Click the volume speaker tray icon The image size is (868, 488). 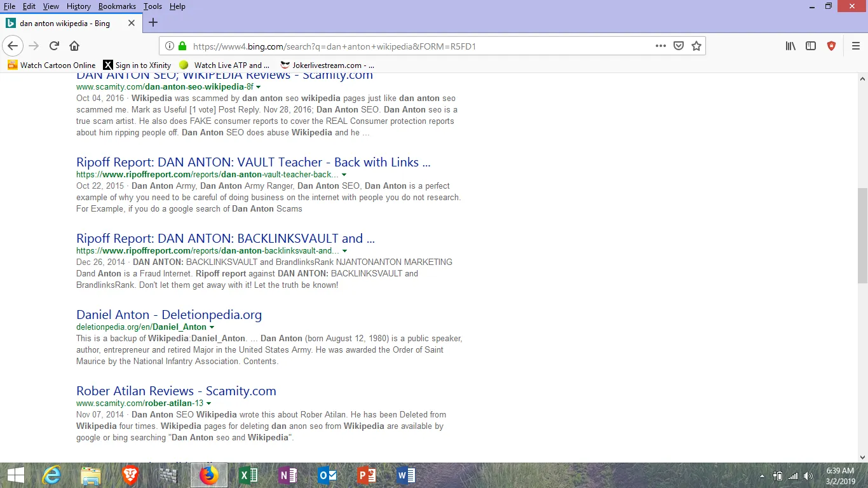point(808,476)
